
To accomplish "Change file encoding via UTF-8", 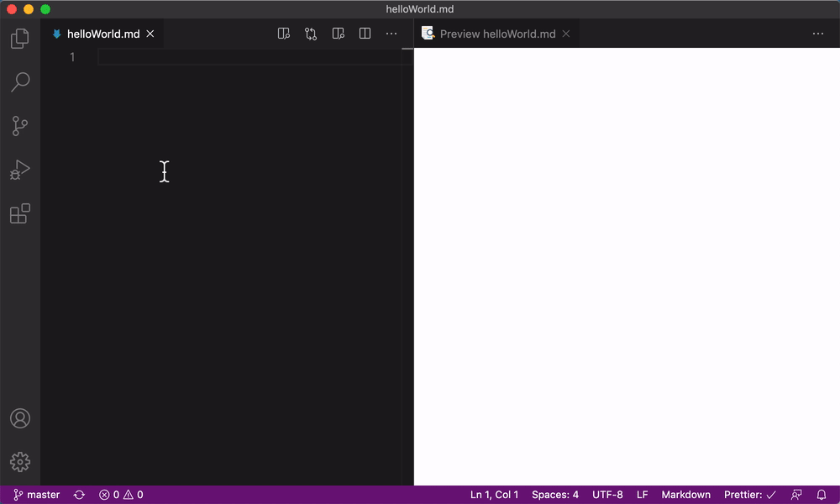I will tap(607, 495).
